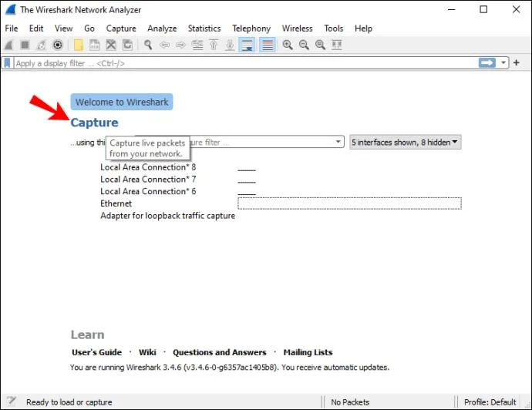Open the Mailing Lists link
The height and width of the screenshot is (410, 532).
coord(308,352)
